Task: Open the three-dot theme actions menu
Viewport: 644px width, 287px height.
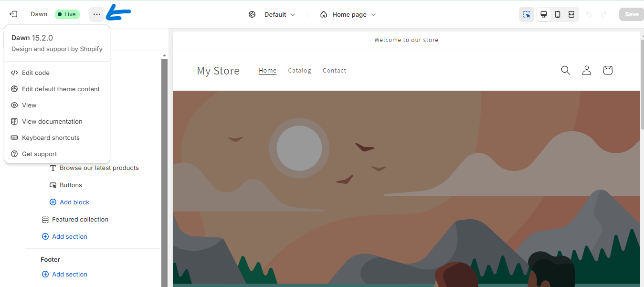Action: [x=97, y=14]
